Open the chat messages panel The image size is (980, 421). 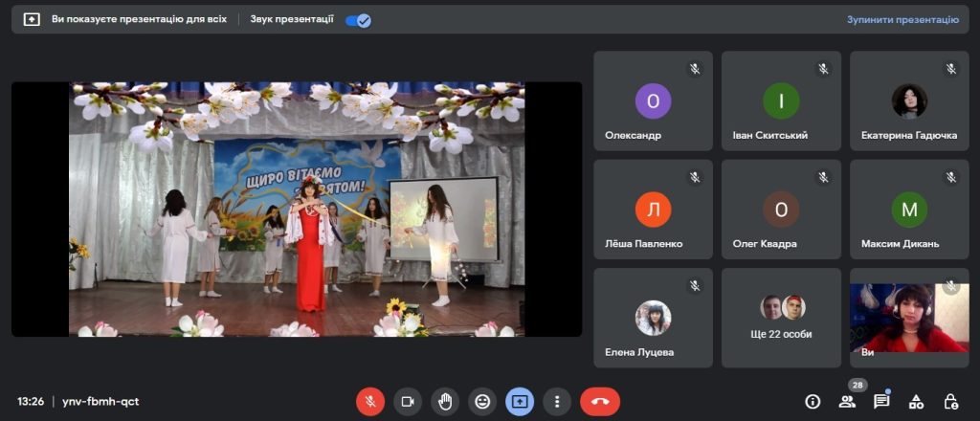point(881,401)
